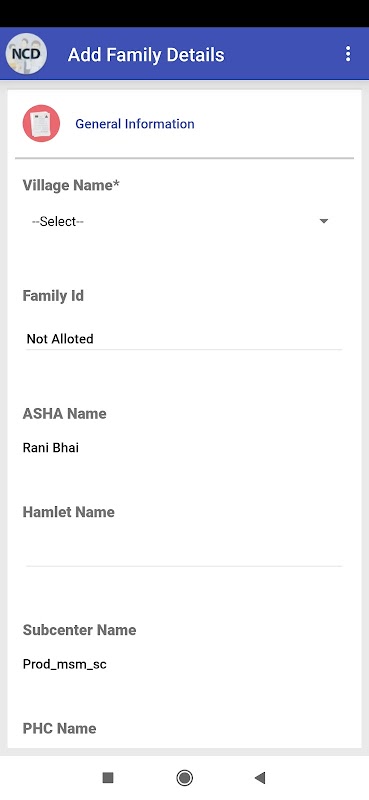Tap the Android home circle button
The width and height of the screenshot is (369, 800).
[184, 778]
